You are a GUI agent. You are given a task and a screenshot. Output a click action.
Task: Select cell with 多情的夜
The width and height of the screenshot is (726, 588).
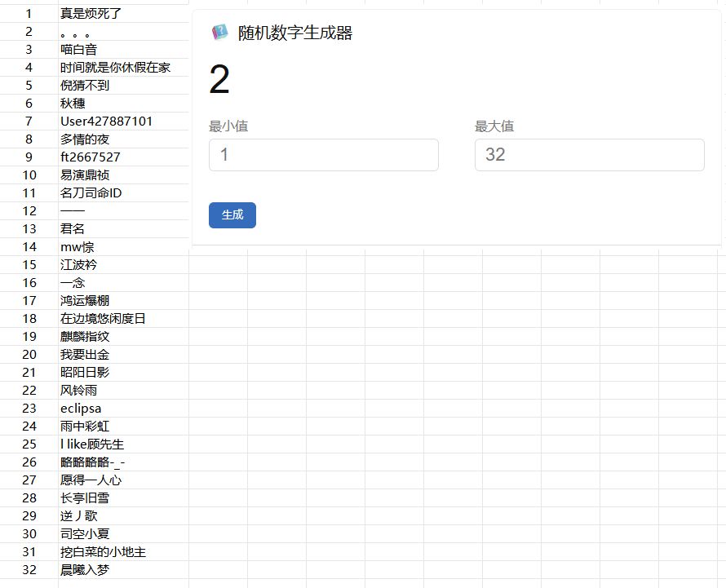pyautogui.click(x=124, y=139)
